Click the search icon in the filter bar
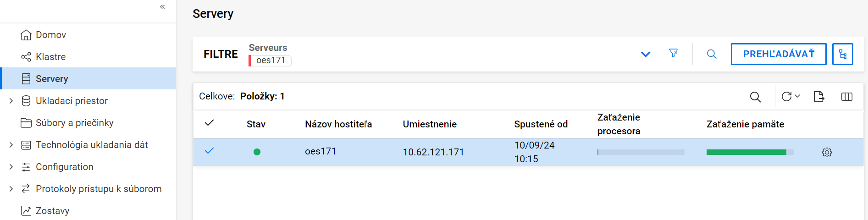 click(712, 54)
